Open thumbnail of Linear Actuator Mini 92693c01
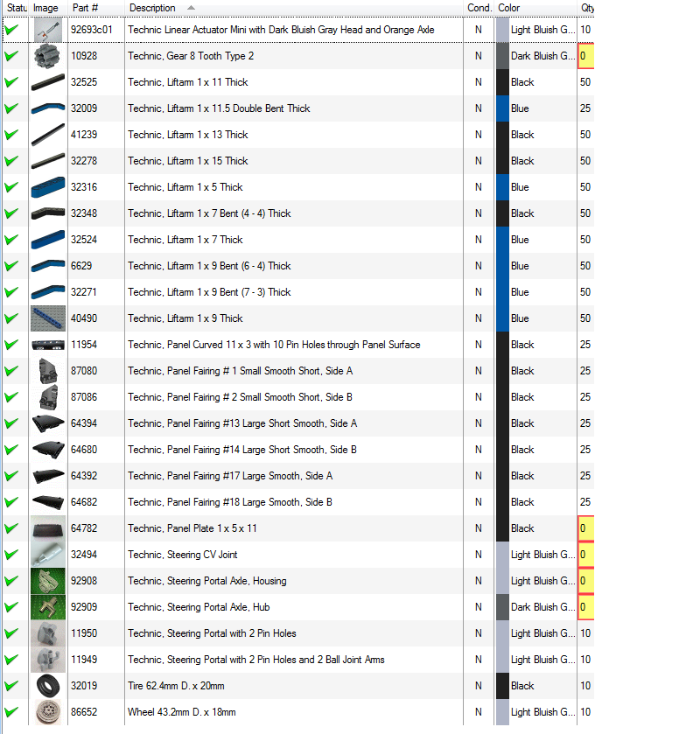 48,30
